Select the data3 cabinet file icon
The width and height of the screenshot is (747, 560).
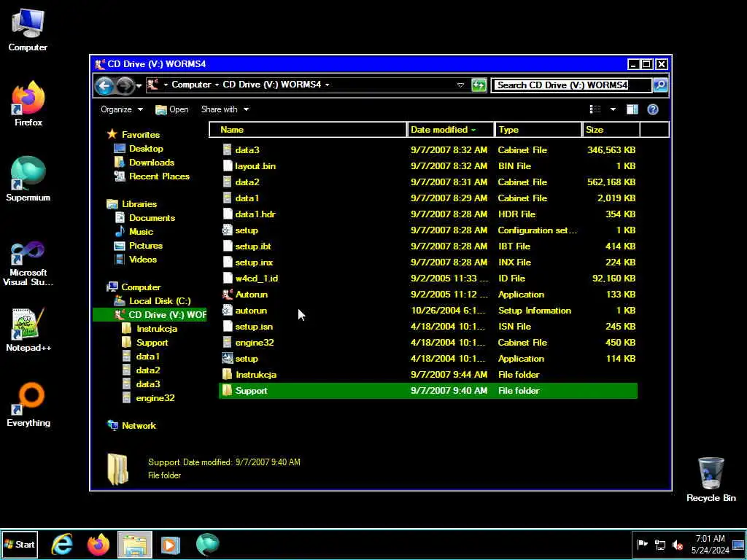point(228,150)
